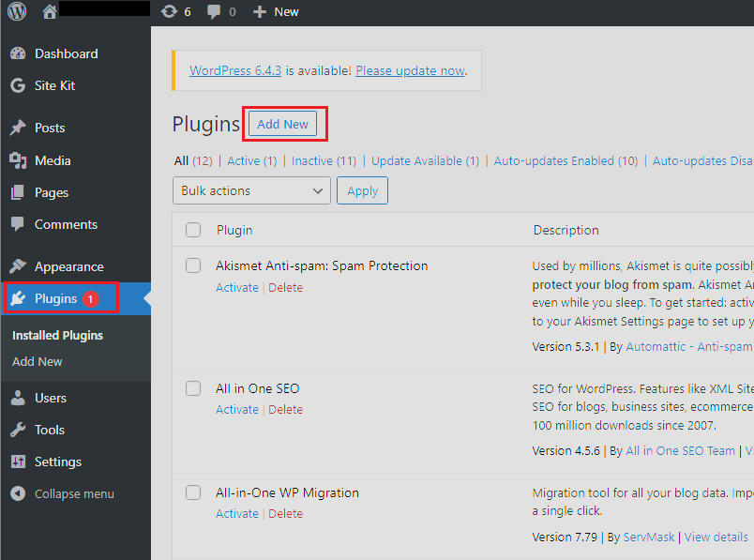Open the WordPress logo menu
754x560 pixels.
[x=17, y=11]
